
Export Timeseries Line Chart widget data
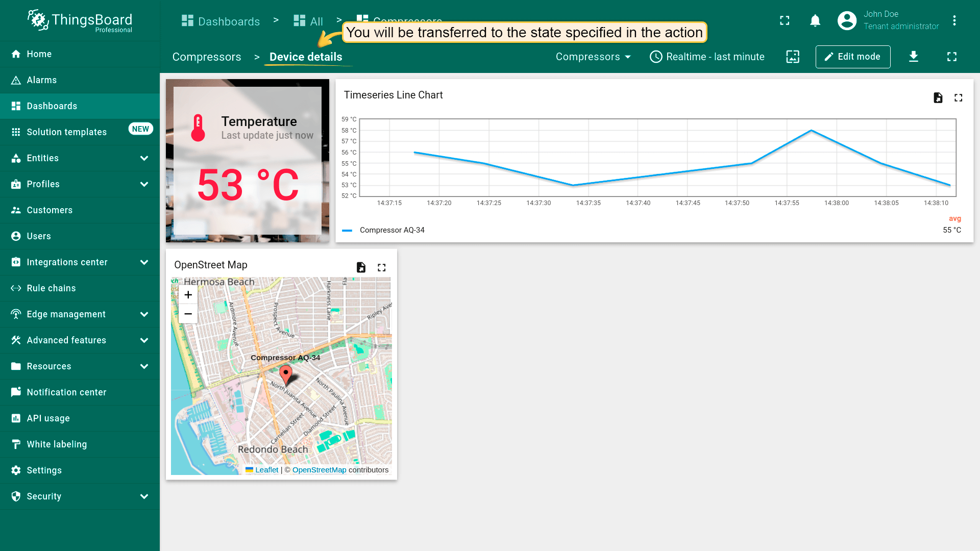pos(938,98)
